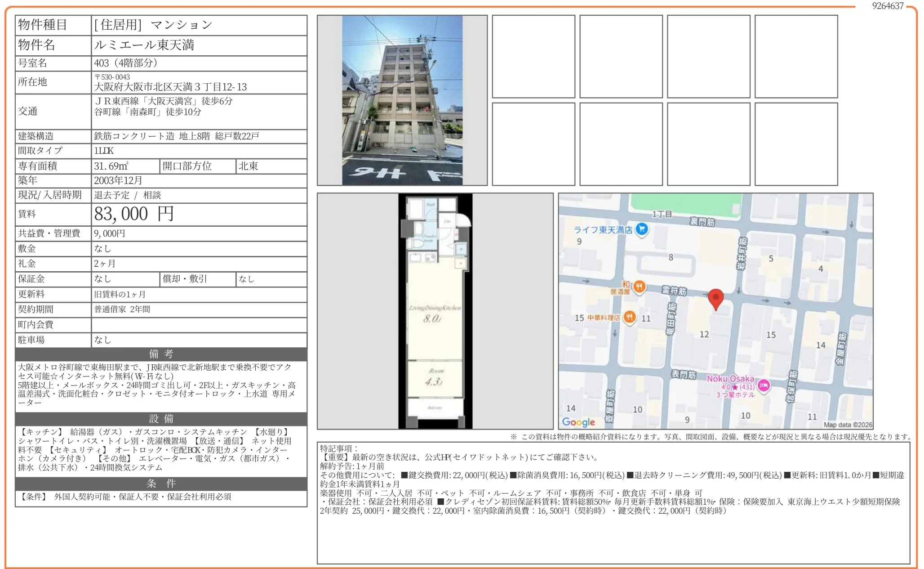
Task: Click the first empty photo slot
Action: [533, 57]
